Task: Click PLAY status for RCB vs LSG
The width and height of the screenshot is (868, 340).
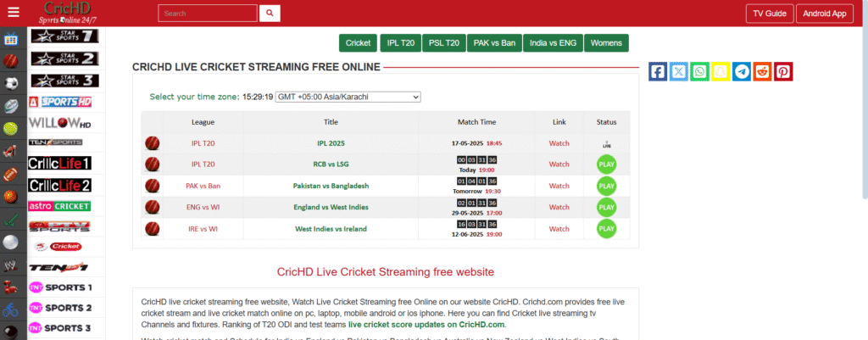Action: coord(607,164)
